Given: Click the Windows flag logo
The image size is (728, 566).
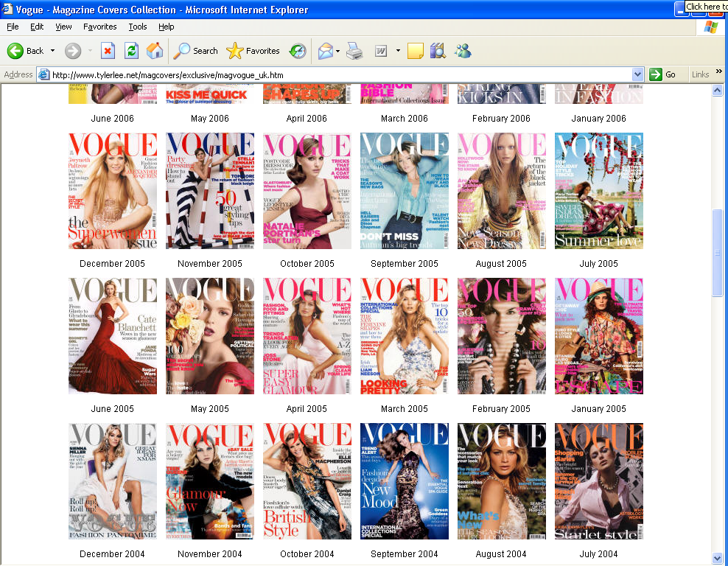Looking at the screenshot, I should pos(711,27).
